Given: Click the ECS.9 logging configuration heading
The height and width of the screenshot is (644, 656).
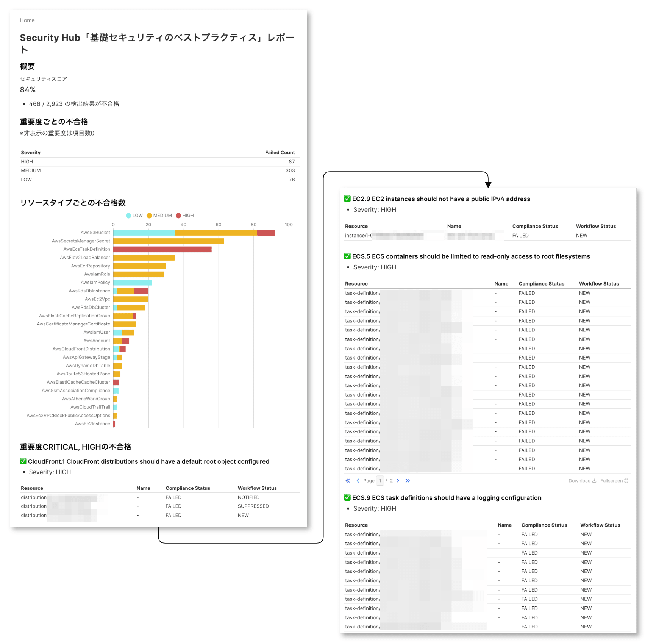Looking at the screenshot, I should [447, 498].
